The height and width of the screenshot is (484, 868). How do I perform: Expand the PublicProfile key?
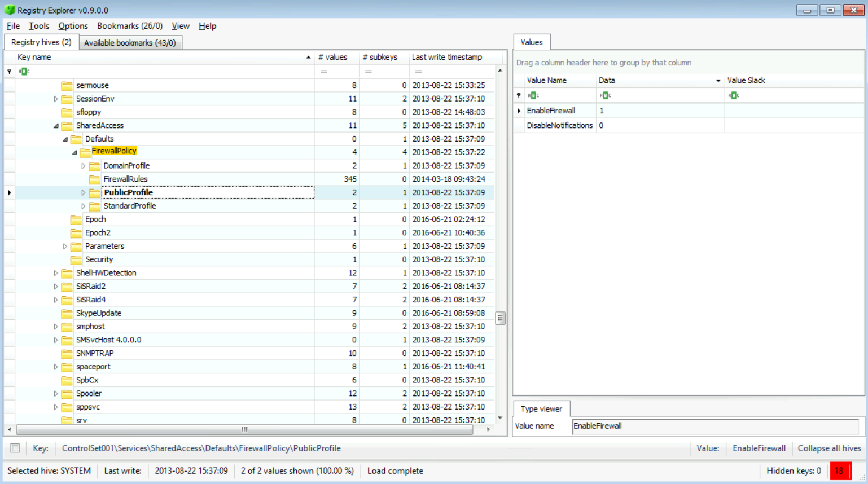point(84,193)
